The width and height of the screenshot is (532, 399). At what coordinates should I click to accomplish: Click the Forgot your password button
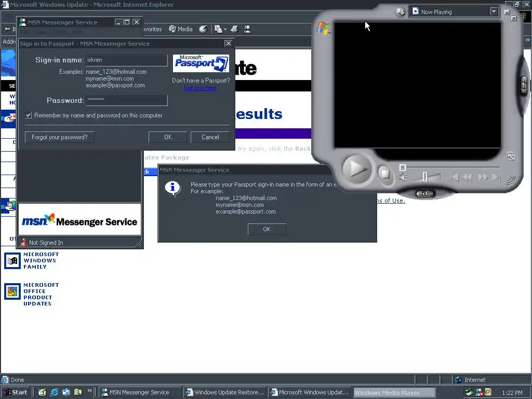point(59,137)
